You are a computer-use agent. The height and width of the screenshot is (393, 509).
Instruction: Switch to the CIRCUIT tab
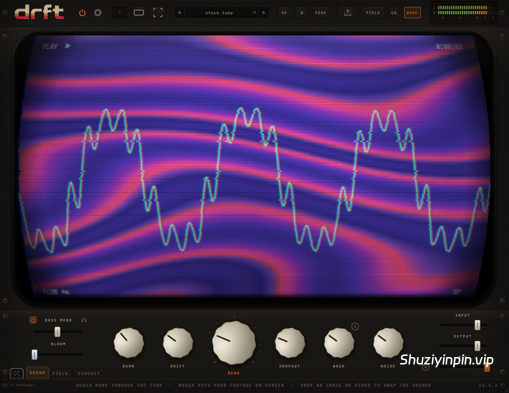pos(89,373)
